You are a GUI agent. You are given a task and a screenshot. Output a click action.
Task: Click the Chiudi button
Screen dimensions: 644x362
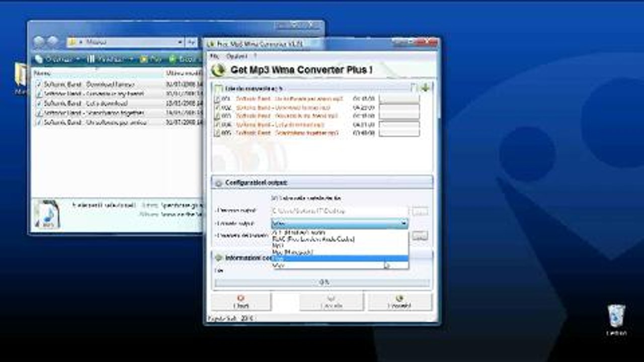pos(241,302)
